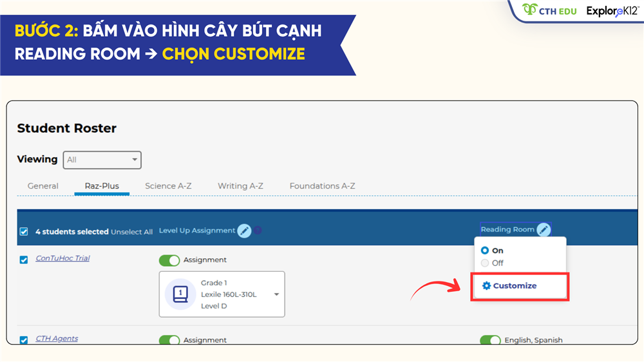Click the help icon after Level Up Assignment pencil
The height and width of the screenshot is (362, 644).
tap(258, 231)
